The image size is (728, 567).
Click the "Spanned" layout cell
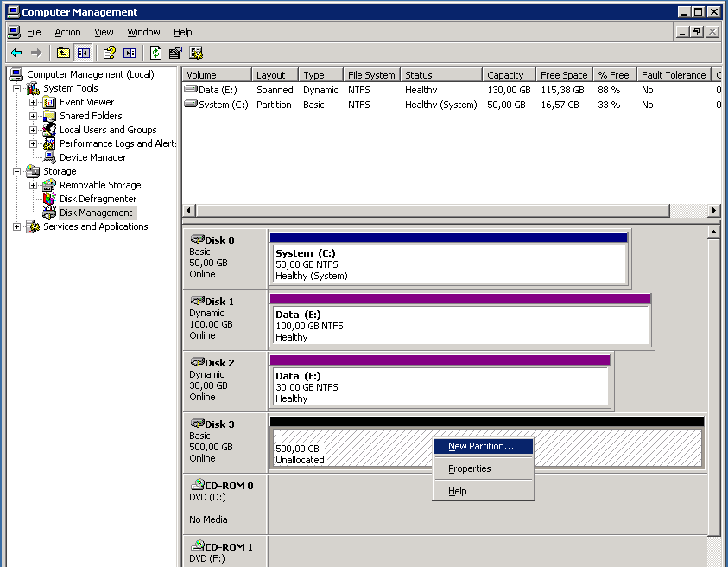[275, 90]
